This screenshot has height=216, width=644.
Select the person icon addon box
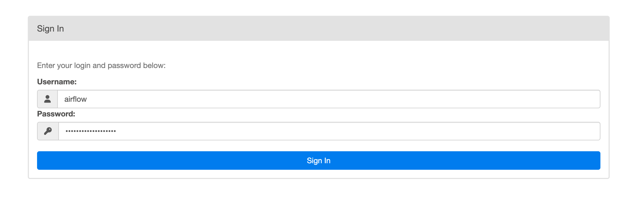pyautogui.click(x=47, y=99)
